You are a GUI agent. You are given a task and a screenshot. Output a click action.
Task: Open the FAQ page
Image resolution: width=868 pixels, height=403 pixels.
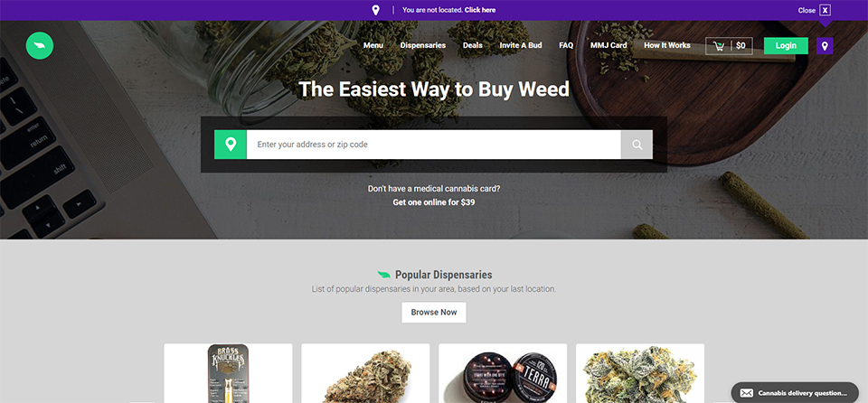point(566,45)
